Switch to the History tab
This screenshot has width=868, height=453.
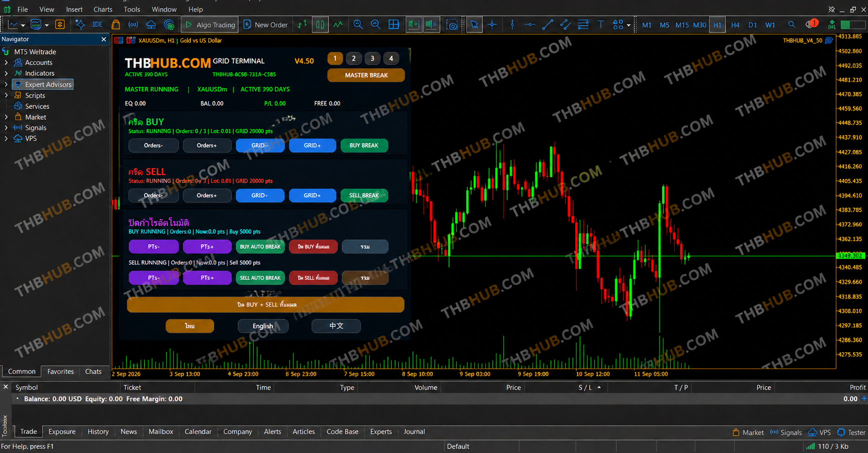pos(98,431)
